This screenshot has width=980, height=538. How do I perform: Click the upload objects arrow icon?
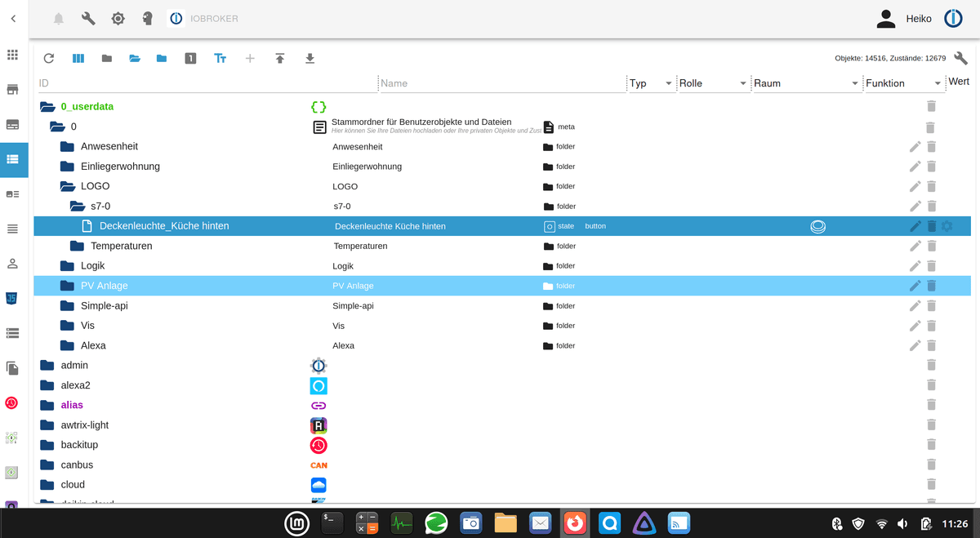click(280, 59)
